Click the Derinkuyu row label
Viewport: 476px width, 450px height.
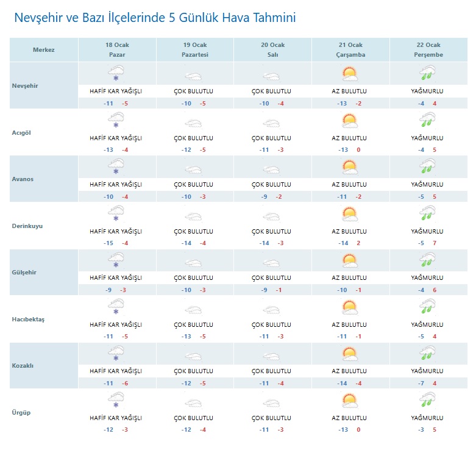pyautogui.click(x=28, y=226)
